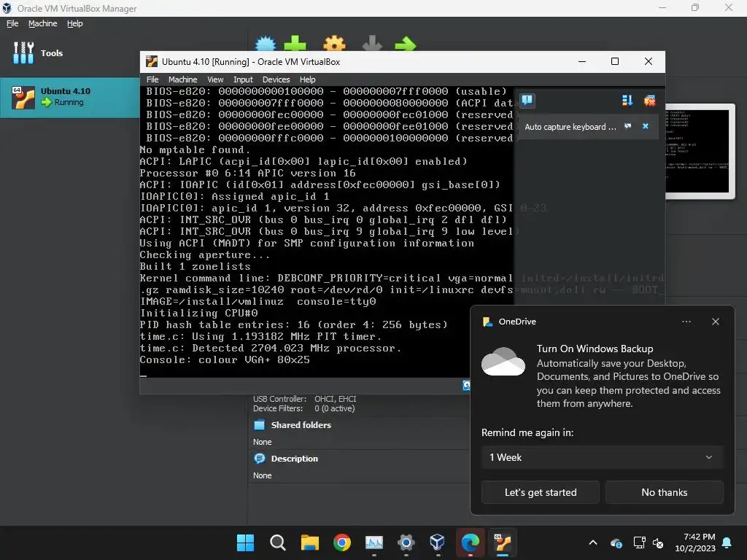Image resolution: width=747 pixels, height=560 pixels.
Task: Open the performance monitor taskbar app
Action: [x=374, y=542]
